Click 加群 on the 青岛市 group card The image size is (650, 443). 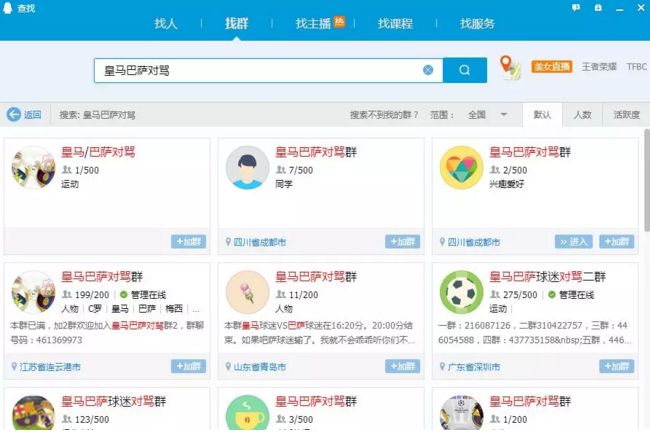point(403,366)
